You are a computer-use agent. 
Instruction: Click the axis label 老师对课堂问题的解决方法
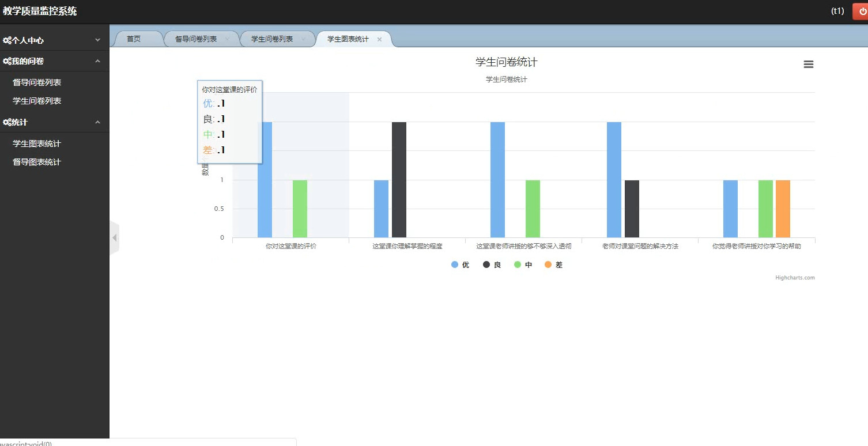[640, 246]
